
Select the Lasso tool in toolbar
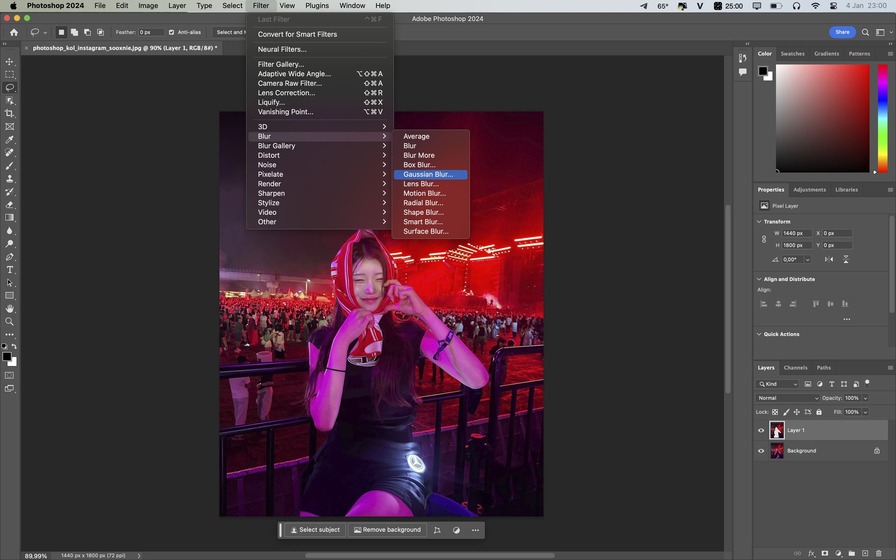coord(9,87)
